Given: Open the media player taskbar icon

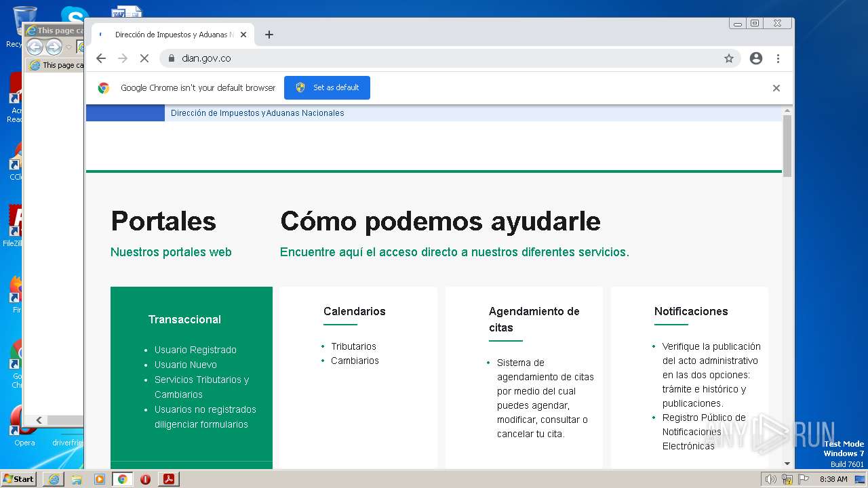Looking at the screenshot, I should pos(100,479).
